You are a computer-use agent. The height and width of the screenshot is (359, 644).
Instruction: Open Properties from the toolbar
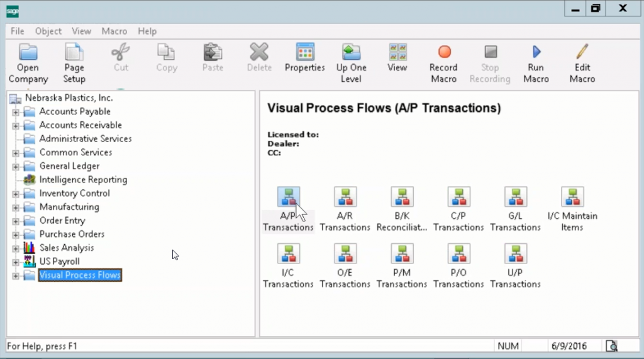tap(304, 58)
